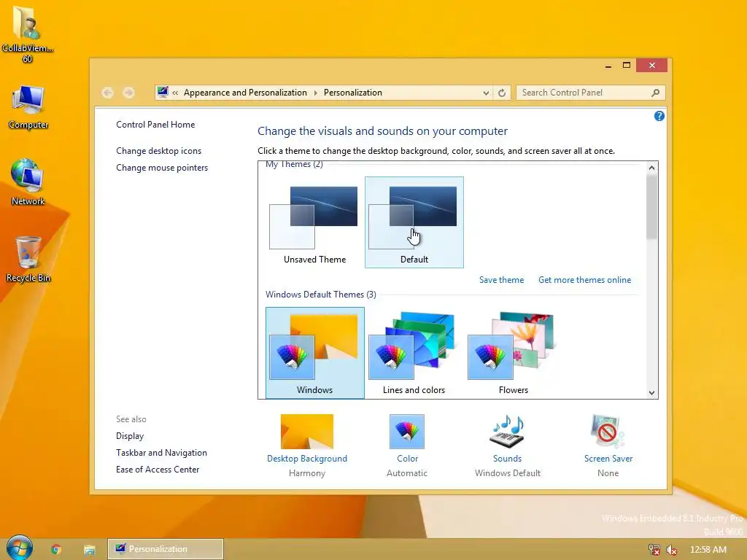This screenshot has width=747, height=560.
Task: Select the Network desktop icon
Action: (28, 183)
